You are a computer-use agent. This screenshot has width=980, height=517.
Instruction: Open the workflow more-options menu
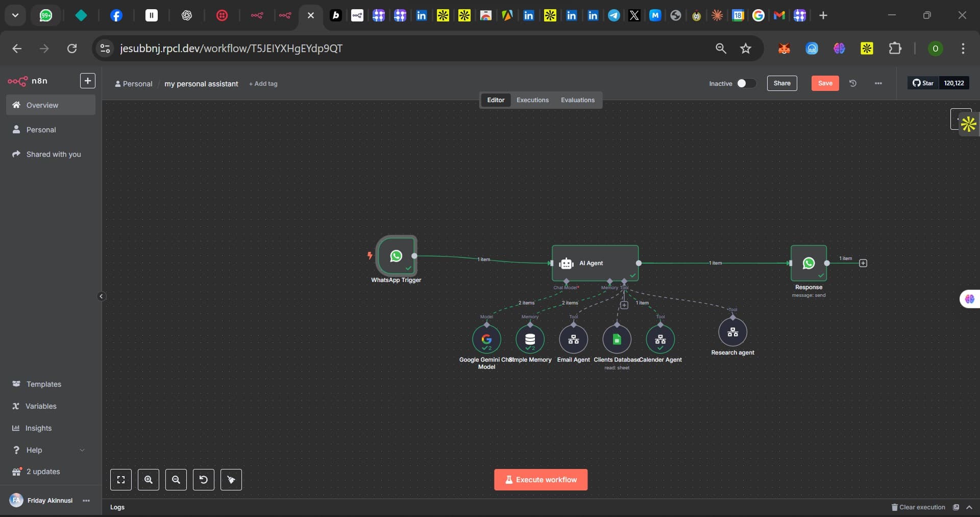click(x=878, y=83)
